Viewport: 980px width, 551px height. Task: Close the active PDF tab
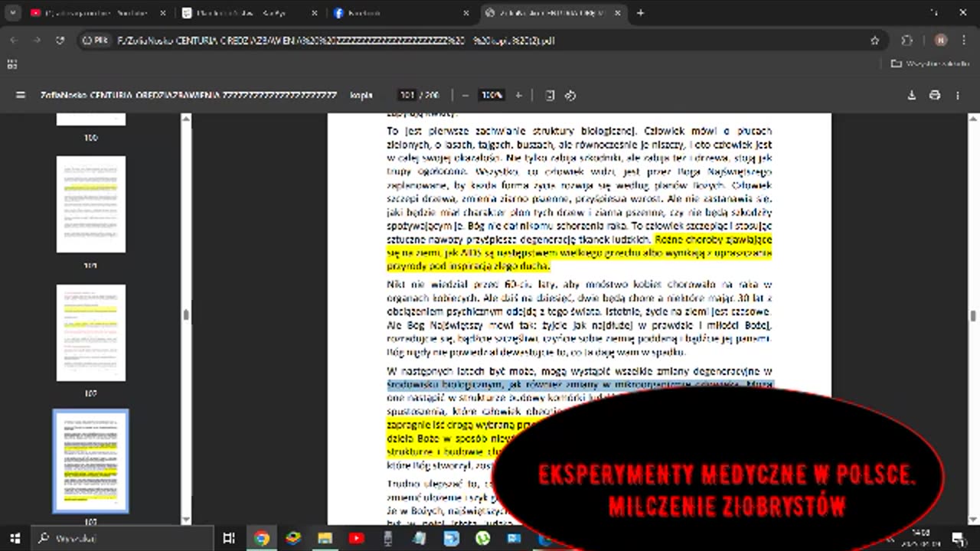(x=618, y=13)
